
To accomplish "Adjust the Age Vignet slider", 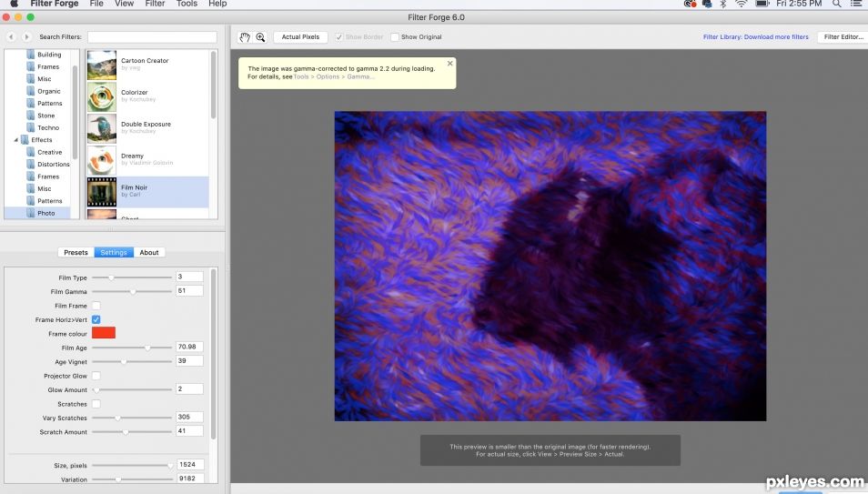I will tap(132, 362).
